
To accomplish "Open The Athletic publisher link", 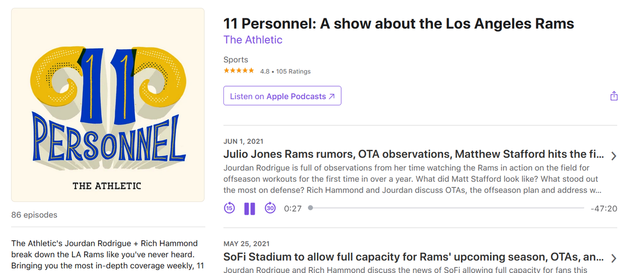I will 253,40.
